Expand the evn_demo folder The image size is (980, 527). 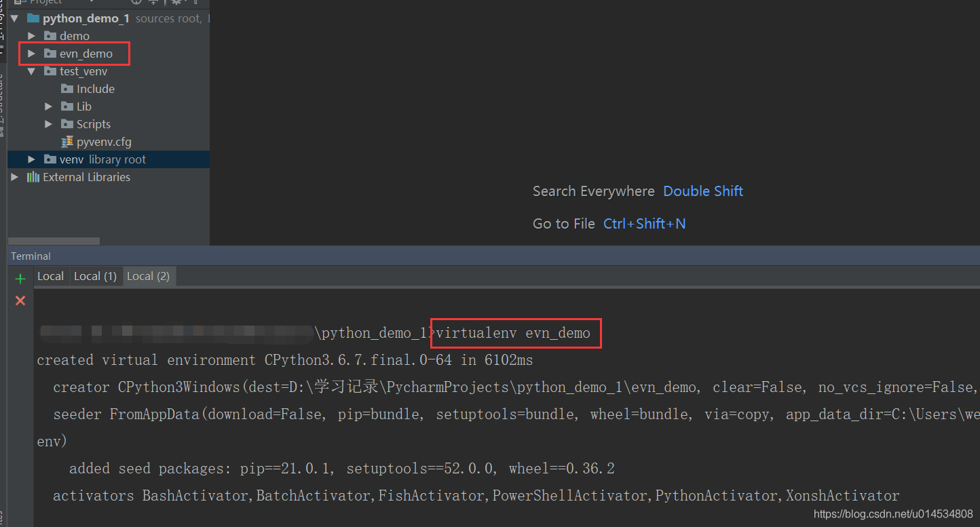[x=31, y=53]
